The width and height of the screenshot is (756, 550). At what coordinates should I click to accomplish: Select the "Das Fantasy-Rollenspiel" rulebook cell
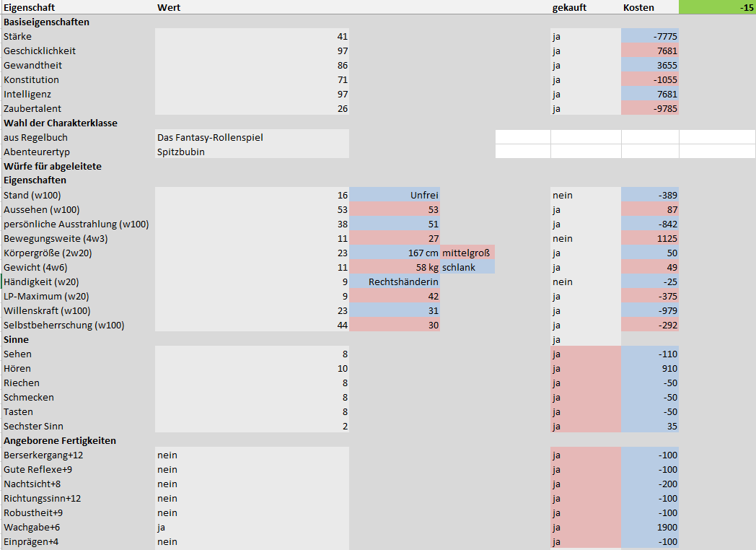tap(252, 137)
